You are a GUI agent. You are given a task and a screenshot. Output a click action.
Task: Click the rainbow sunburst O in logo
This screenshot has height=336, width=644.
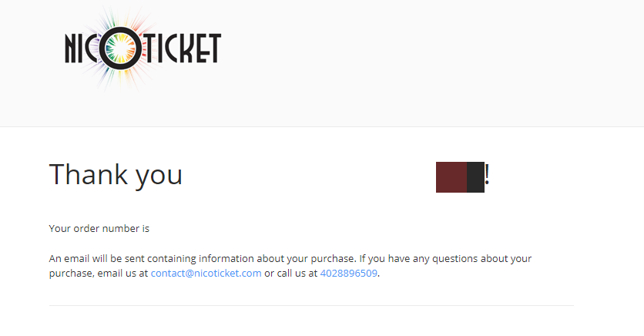(121, 49)
